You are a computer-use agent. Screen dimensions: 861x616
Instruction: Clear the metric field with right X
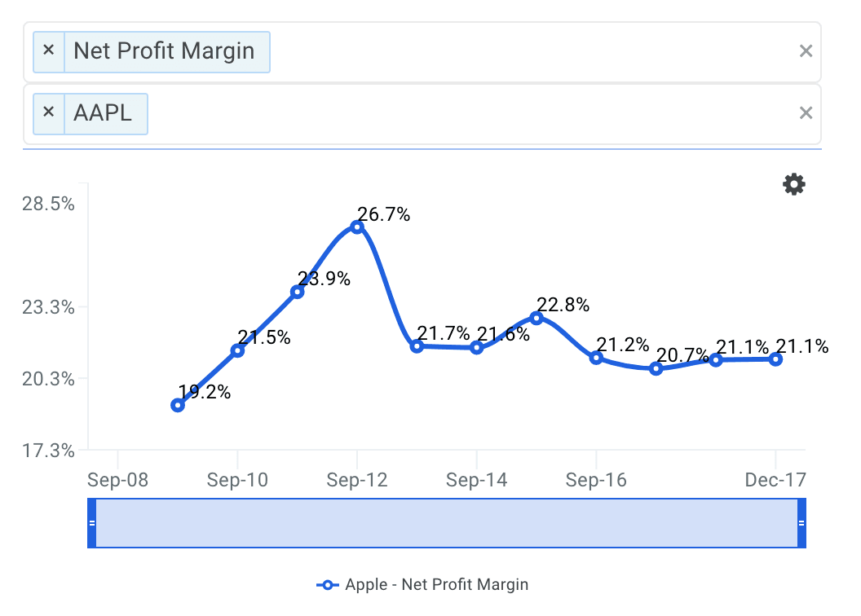pos(806,51)
